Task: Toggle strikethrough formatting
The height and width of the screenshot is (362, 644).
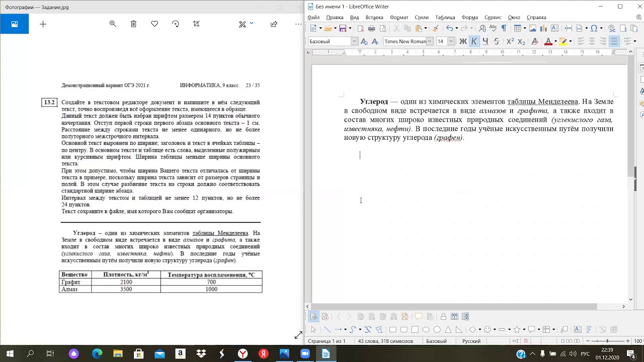Action: pos(496,41)
